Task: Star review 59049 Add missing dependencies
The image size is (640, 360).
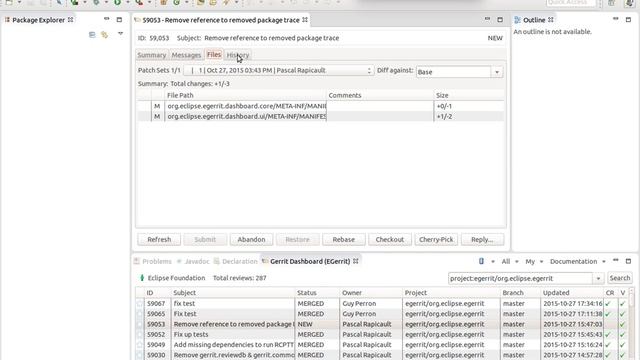Action: 140,345
